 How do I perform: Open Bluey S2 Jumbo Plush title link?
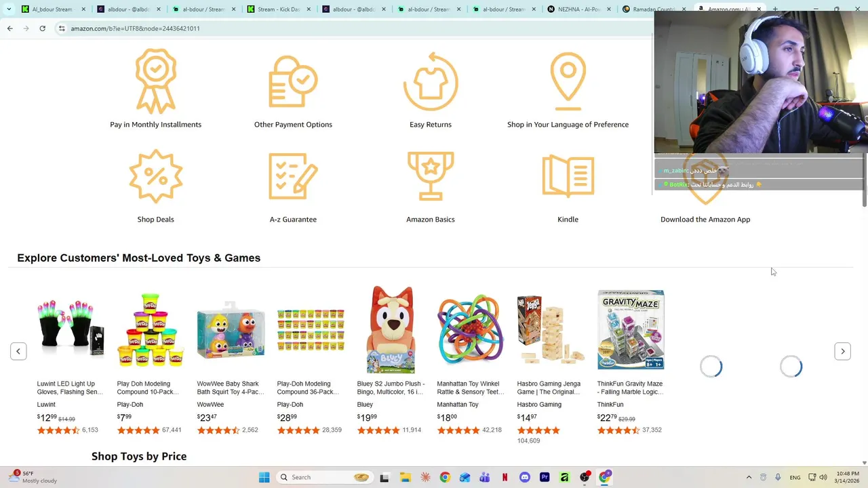point(390,388)
